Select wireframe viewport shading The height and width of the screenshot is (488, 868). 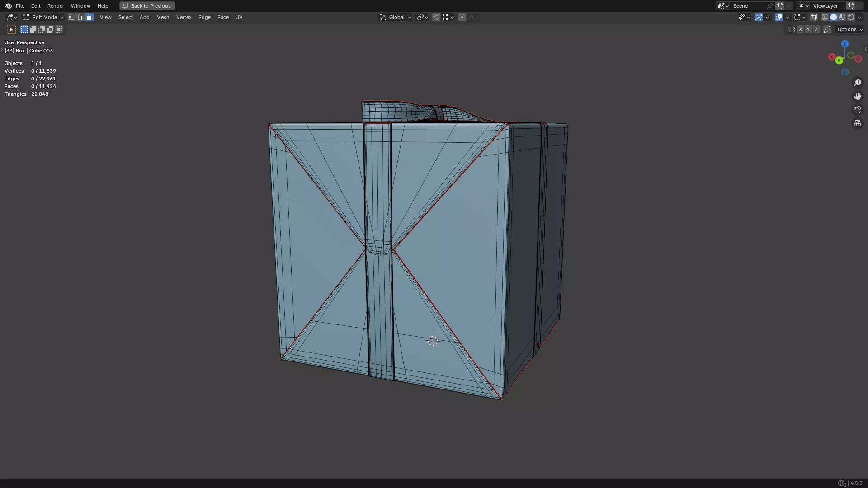[x=825, y=17]
